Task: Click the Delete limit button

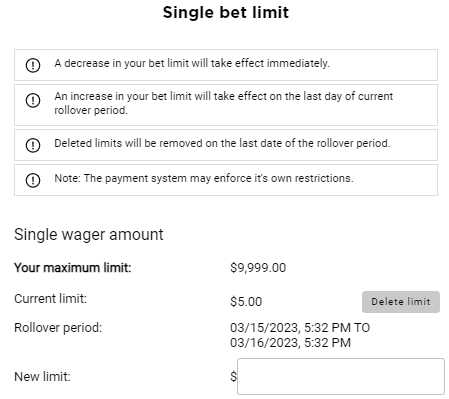Action: (x=401, y=302)
